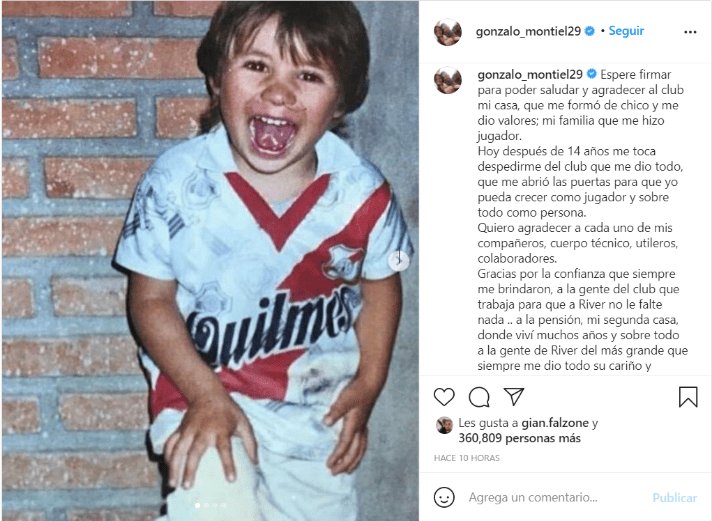Click the verified badge in the header

(x=590, y=31)
